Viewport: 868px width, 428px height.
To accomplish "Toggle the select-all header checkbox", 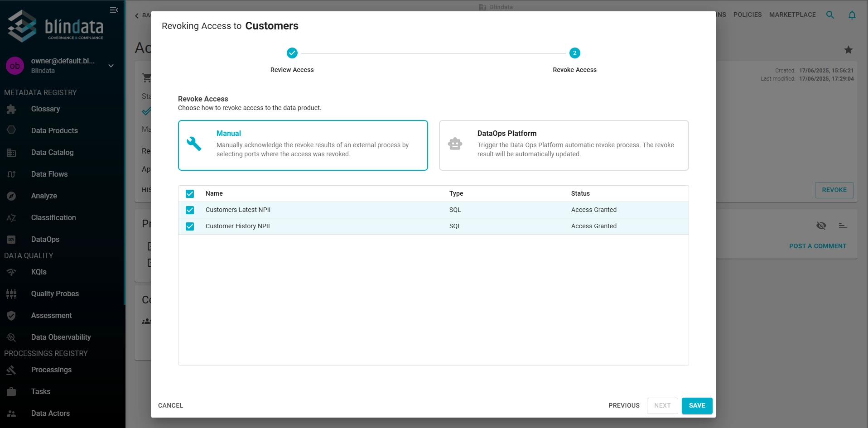I will [x=190, y=194].
